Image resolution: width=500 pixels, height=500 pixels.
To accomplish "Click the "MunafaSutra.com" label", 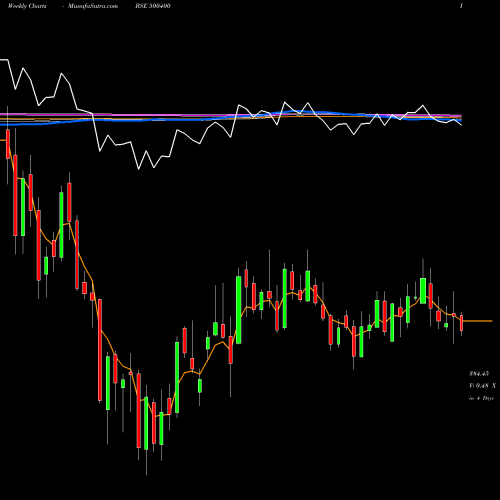I will pos(93,6).
